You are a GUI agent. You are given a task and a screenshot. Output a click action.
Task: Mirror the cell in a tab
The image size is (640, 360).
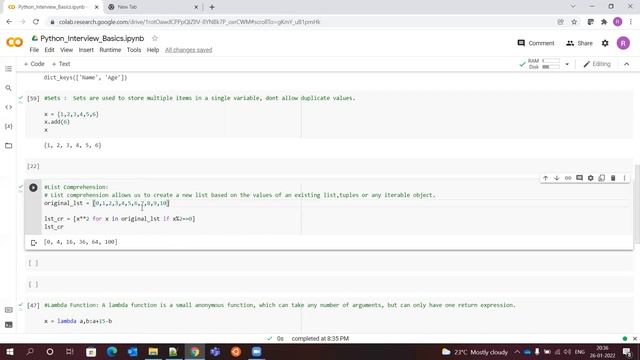point(602,178)
